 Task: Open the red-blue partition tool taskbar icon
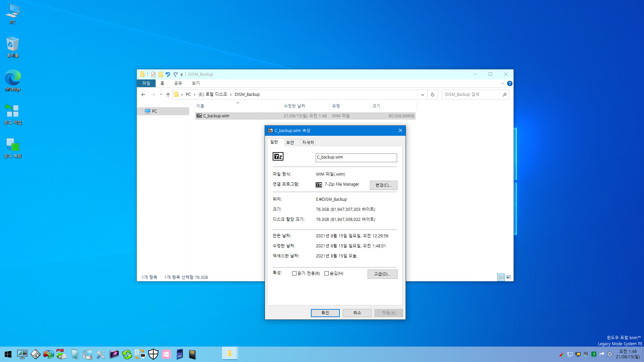tap(48, 354)
